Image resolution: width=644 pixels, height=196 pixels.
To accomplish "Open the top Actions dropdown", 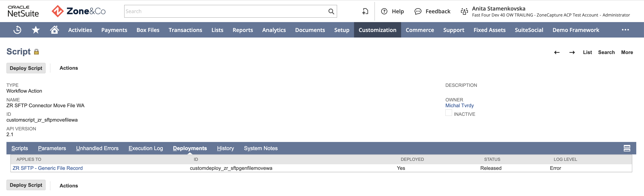I will 69,68.
